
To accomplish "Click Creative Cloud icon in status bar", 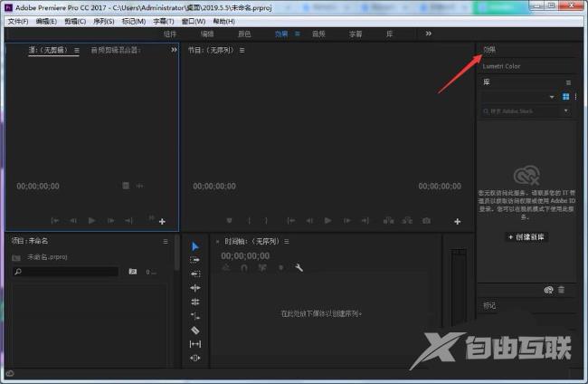I will coord(10,373).
